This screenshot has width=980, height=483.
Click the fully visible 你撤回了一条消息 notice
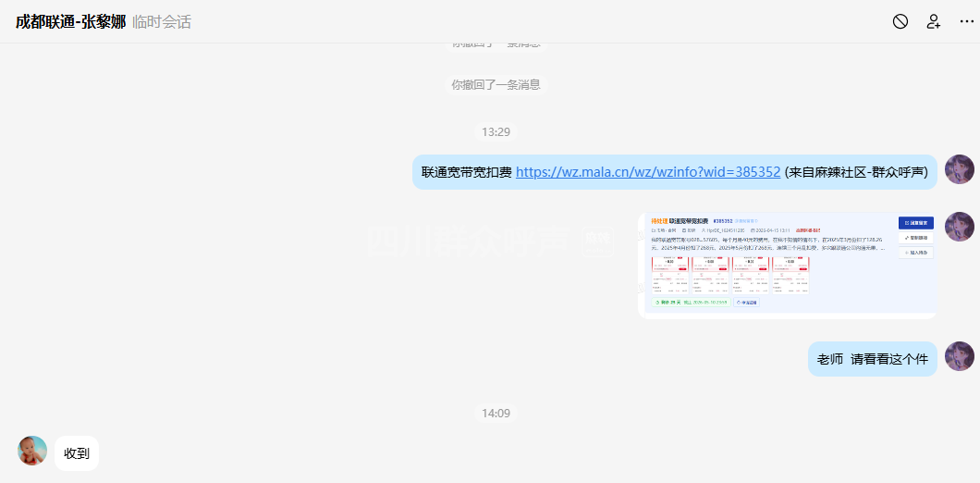[x=496, y=84]
